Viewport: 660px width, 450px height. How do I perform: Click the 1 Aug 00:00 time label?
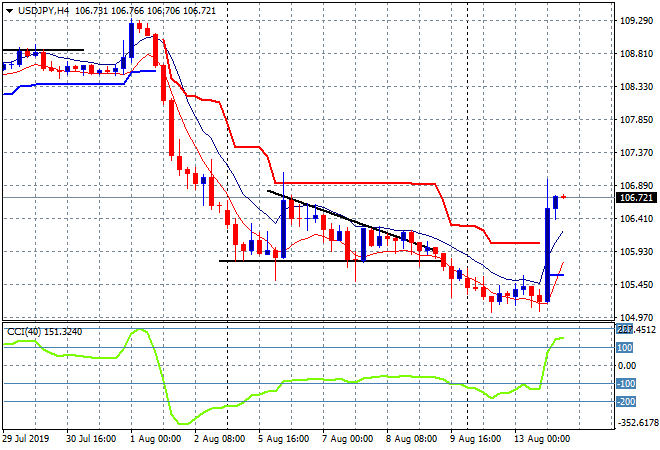click(x=156, y=439)
